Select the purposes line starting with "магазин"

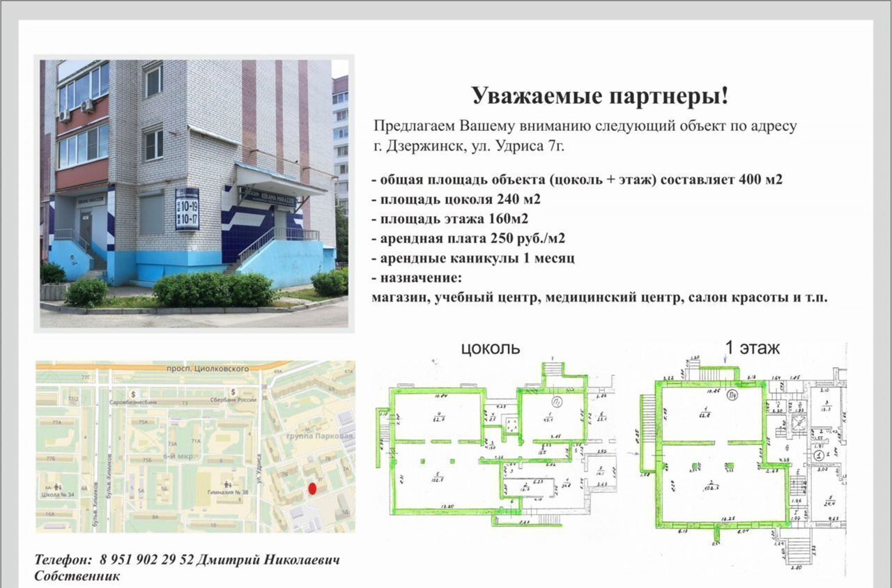599,297
